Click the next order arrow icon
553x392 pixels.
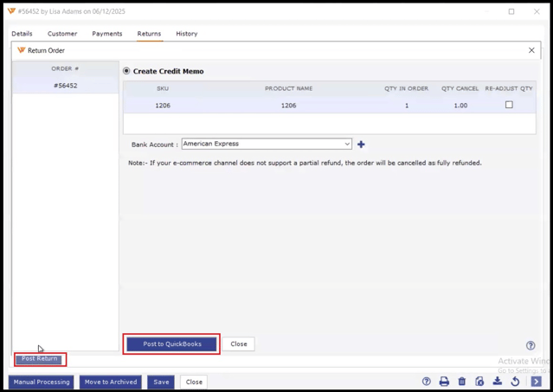(x=536, y=382)
